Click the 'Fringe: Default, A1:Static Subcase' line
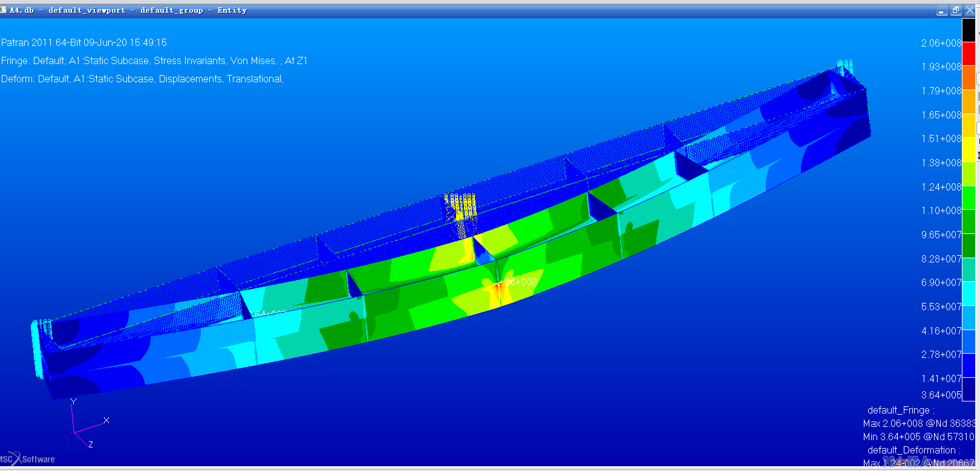 pos(154,60)
